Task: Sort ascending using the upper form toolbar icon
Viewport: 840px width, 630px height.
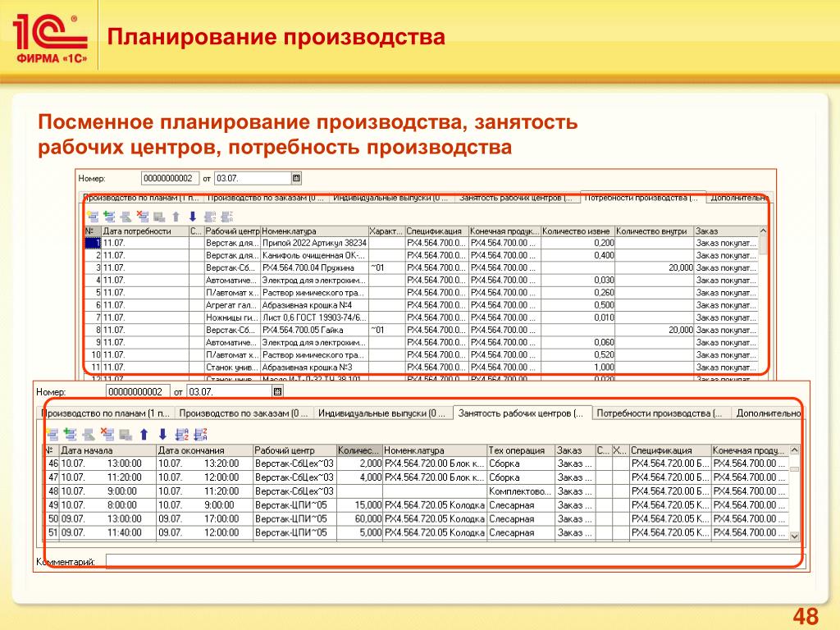Action: [210, 217]
